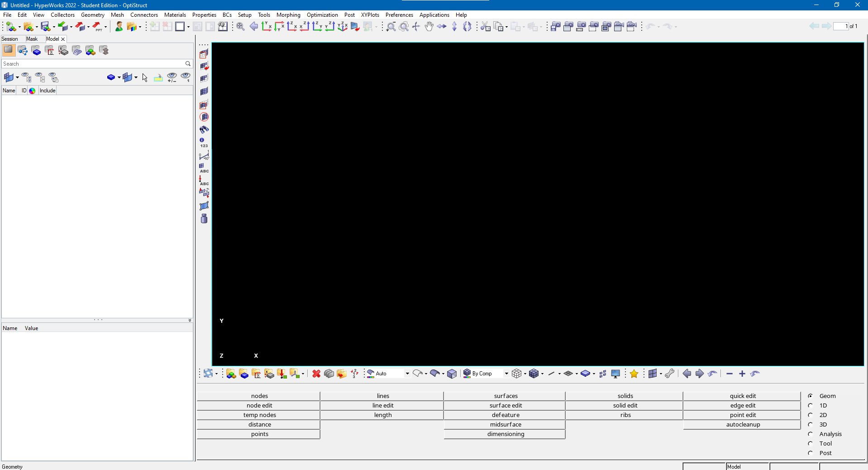The width and height of the screenshot is (868, 470).
Task: Open the user profiles icon
Action: pos(119,26)
